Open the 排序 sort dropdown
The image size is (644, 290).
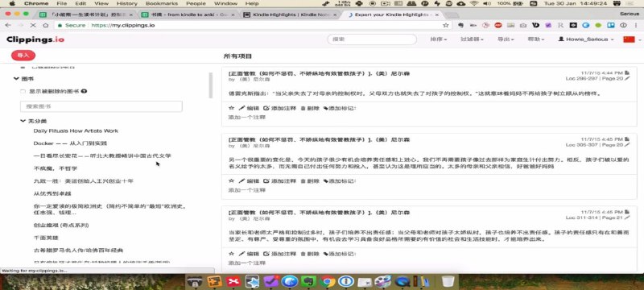(438, 39)
